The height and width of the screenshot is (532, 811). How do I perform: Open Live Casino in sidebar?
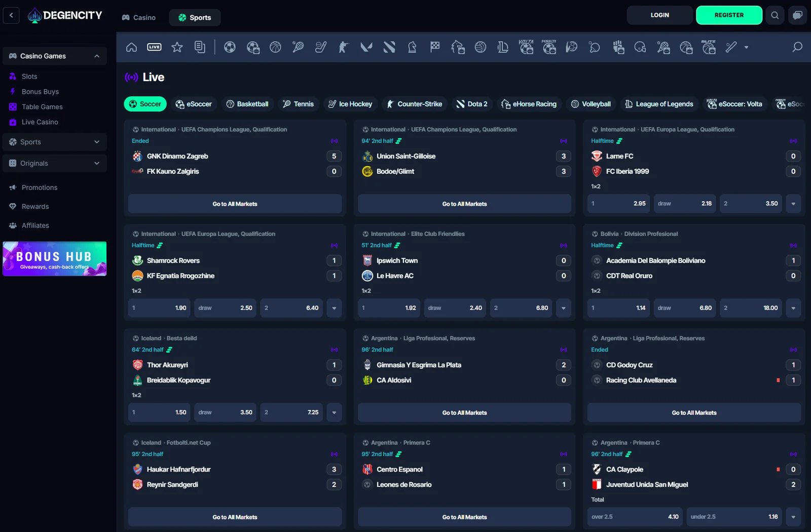pos(40,122)
